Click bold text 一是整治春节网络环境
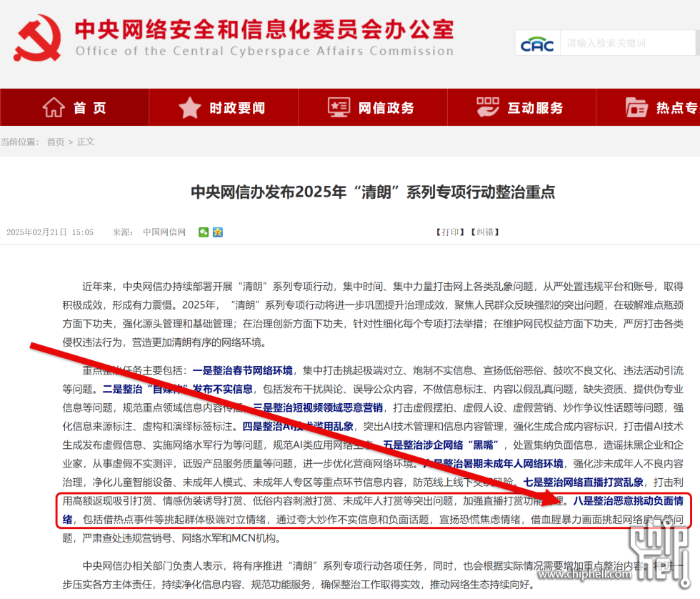 (243, 371)
